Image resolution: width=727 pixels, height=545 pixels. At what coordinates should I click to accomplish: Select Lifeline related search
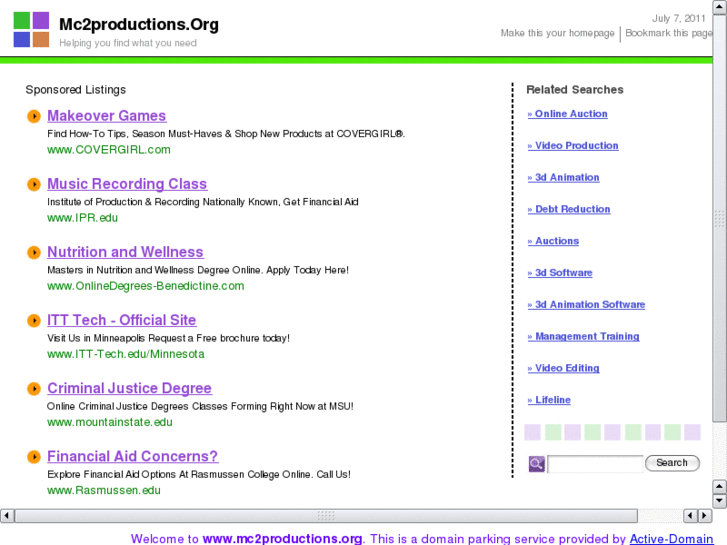tap(549, 400)
